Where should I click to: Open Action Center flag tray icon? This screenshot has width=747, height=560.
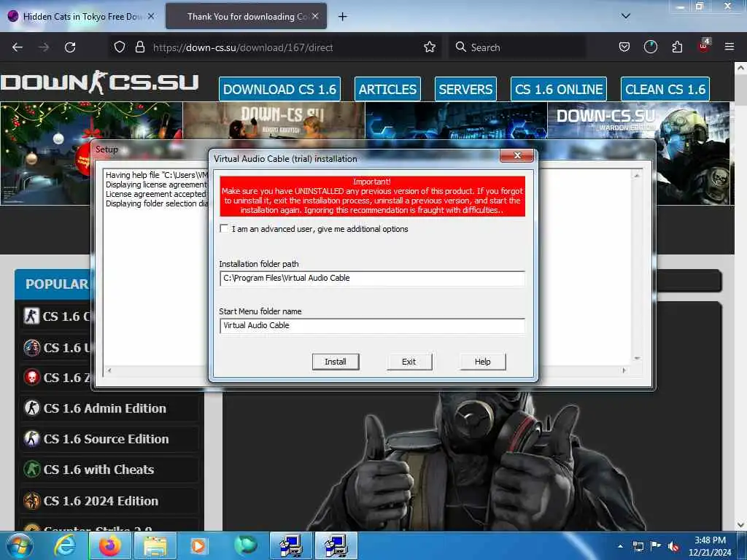656,546
